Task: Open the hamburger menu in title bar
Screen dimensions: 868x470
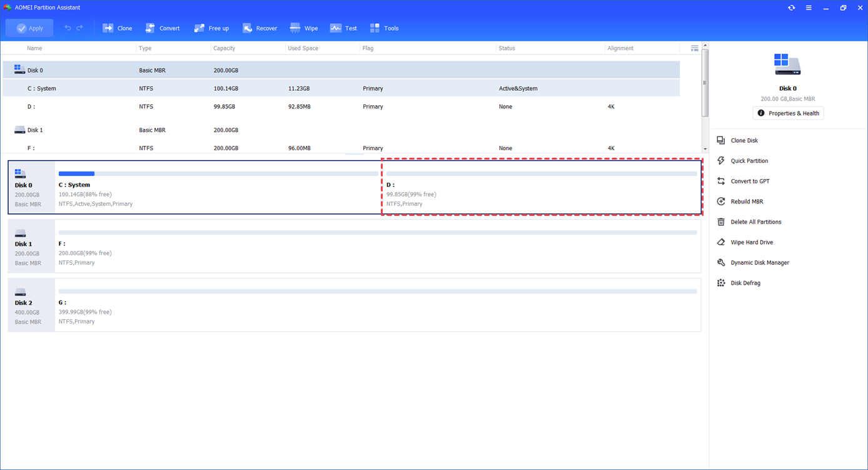Action: click(809, 8)
